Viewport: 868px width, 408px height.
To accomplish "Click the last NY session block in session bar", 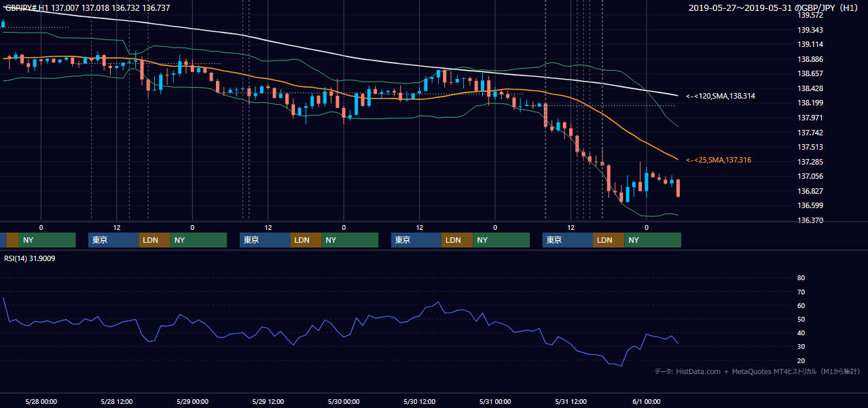I will point(652,240).
